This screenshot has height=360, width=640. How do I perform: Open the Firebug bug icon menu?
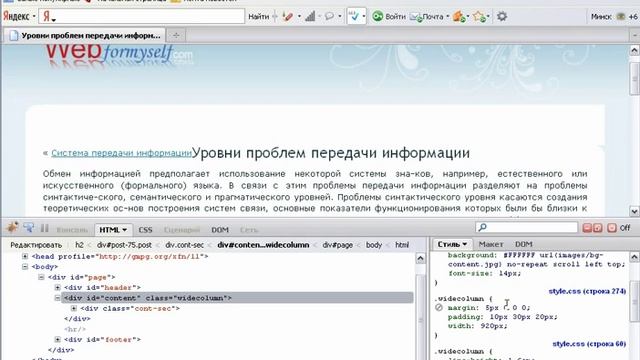(12, 227)
